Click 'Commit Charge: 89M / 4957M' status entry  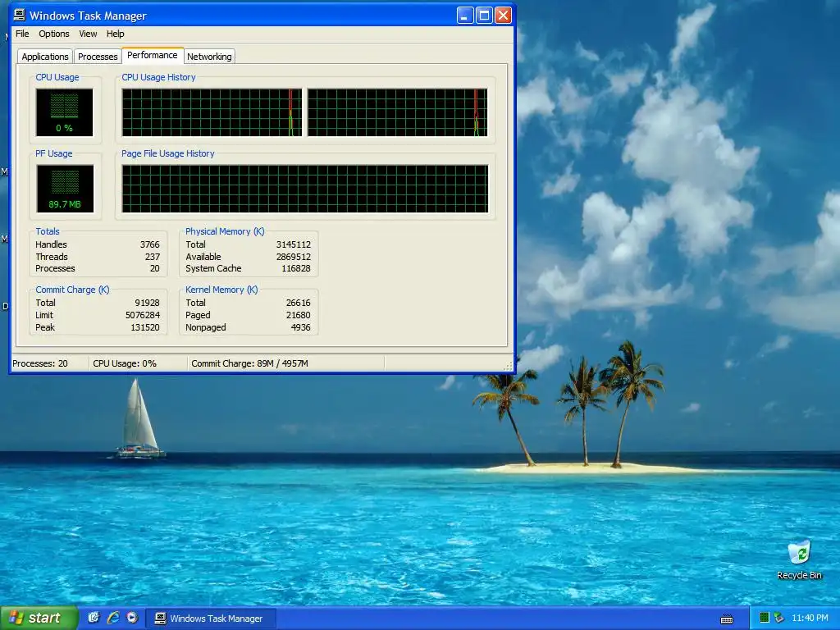click(x=249, y=363)
